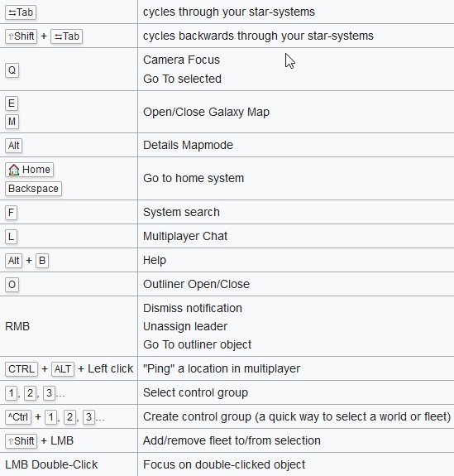Click the 'Open/Close Galaxy Map' description
This screenshot has height=476, width=454.
pyautogui.click(x=206, y=112)
